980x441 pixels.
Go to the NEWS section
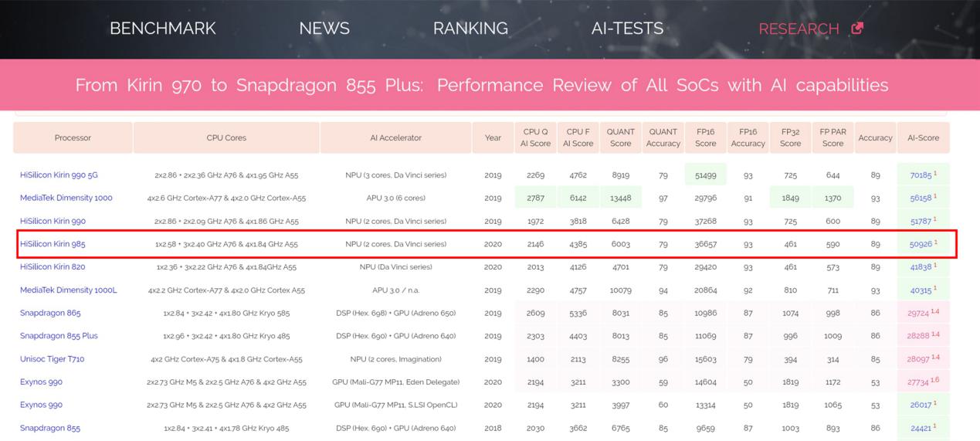click(x=324, y=29)
